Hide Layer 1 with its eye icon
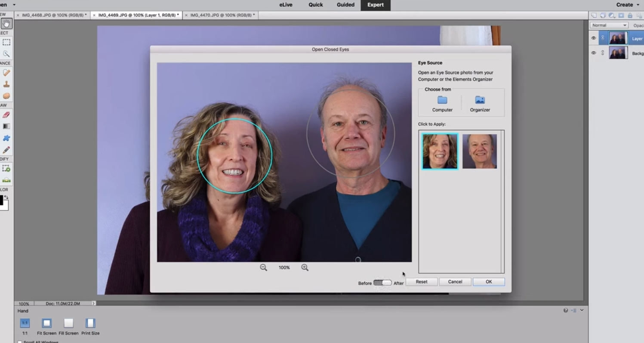 click(594, 38)
